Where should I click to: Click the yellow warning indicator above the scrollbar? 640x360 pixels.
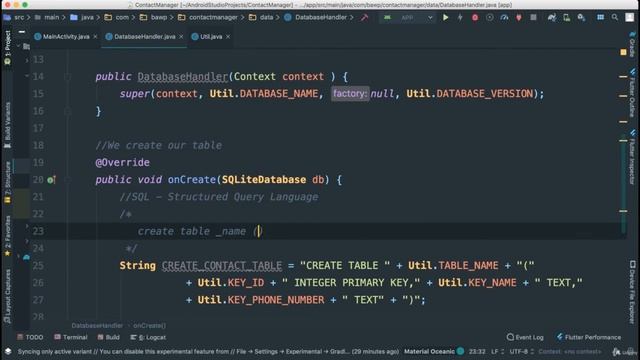[x=623, y=52]
